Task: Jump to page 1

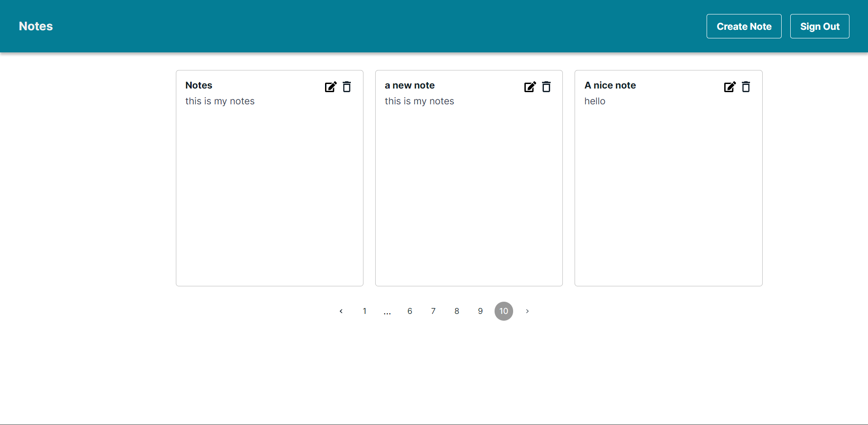Action: pyautogui.click(x=364, y=311)
